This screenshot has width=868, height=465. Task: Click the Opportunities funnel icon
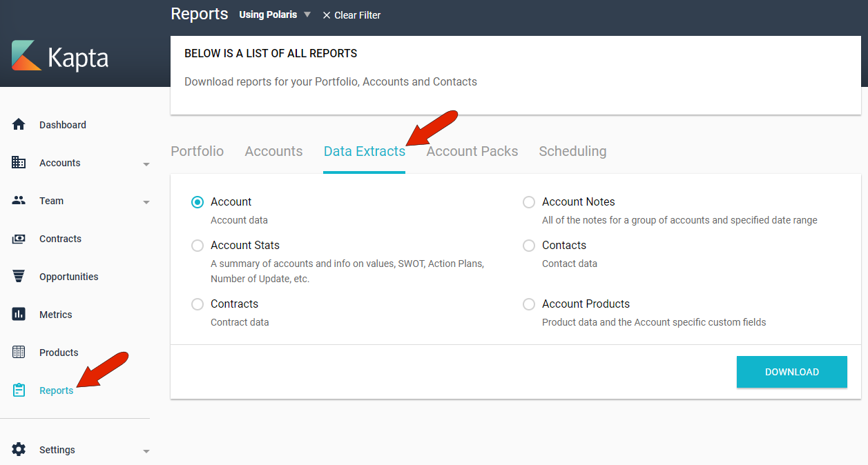19,276
